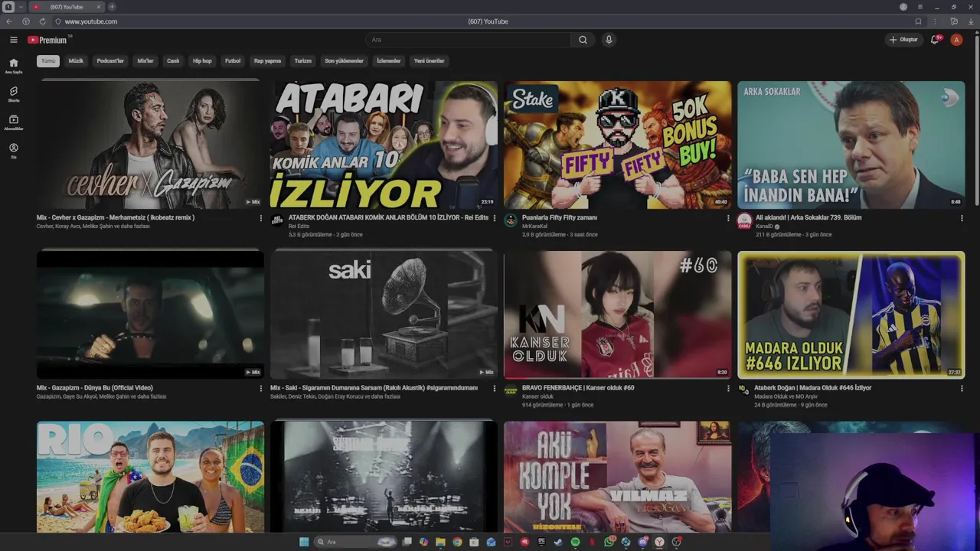
Task: Open options for Madara Olduk #646 video
Action: [962, 388]
